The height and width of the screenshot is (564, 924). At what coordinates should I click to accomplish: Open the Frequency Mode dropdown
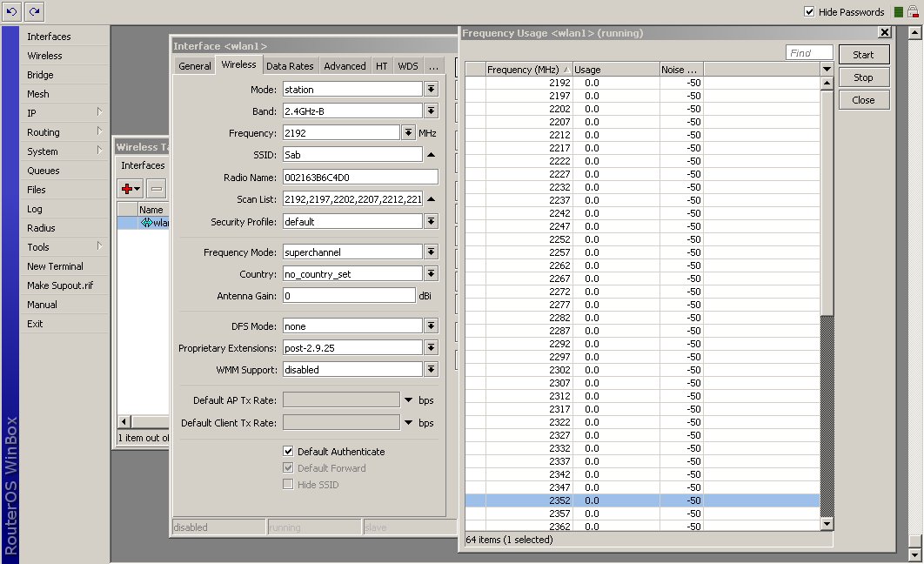click(431, 252)
